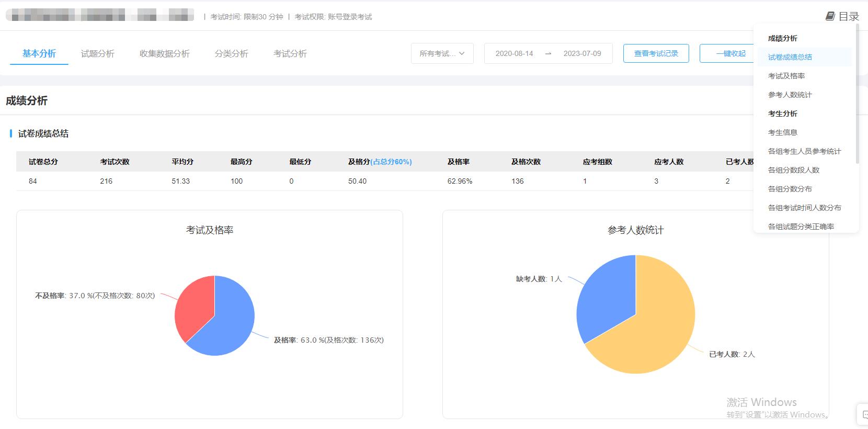Click the directory panel scrollbar

(857, 94)
